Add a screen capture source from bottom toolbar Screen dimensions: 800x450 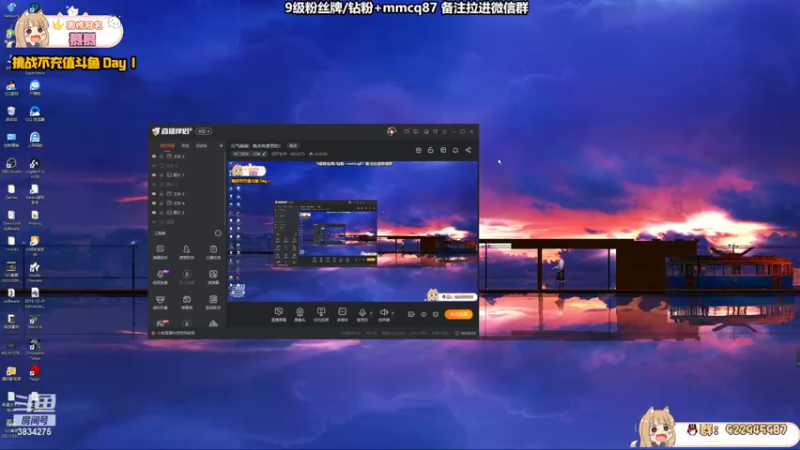click(x=279, y=314)
